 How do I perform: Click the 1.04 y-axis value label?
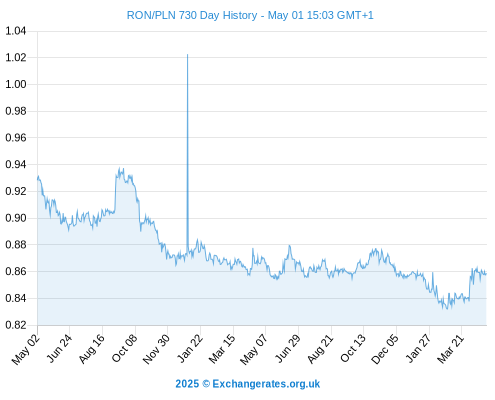click(16, 31)
